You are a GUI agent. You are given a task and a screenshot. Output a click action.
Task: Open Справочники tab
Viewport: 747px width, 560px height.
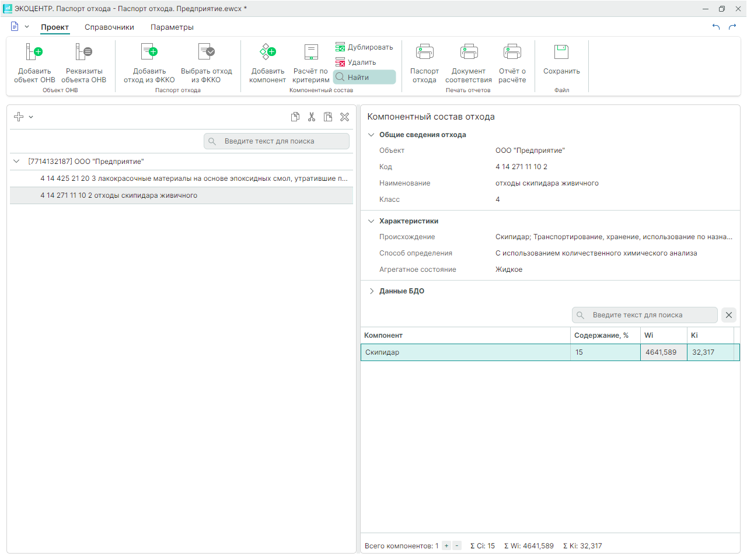point(109,27)
